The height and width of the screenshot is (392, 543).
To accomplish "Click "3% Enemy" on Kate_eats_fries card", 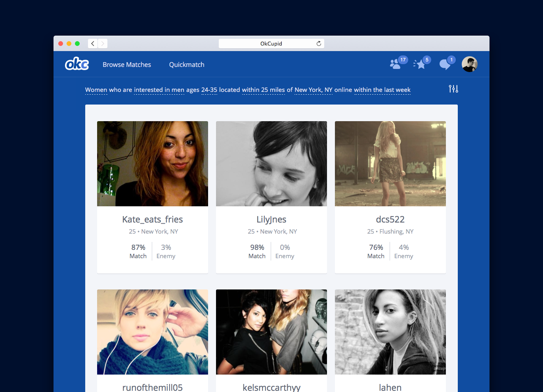I will click(166, 251).
